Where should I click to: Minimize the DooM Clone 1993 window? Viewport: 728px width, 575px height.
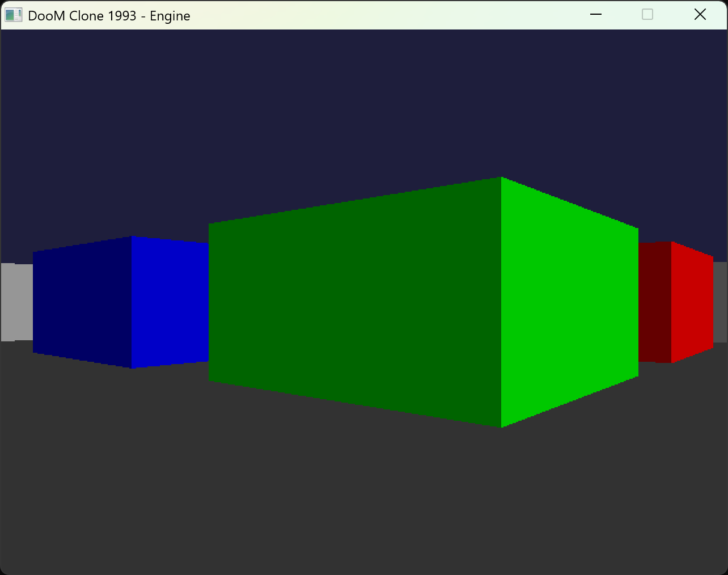click(x=596, y=15)
